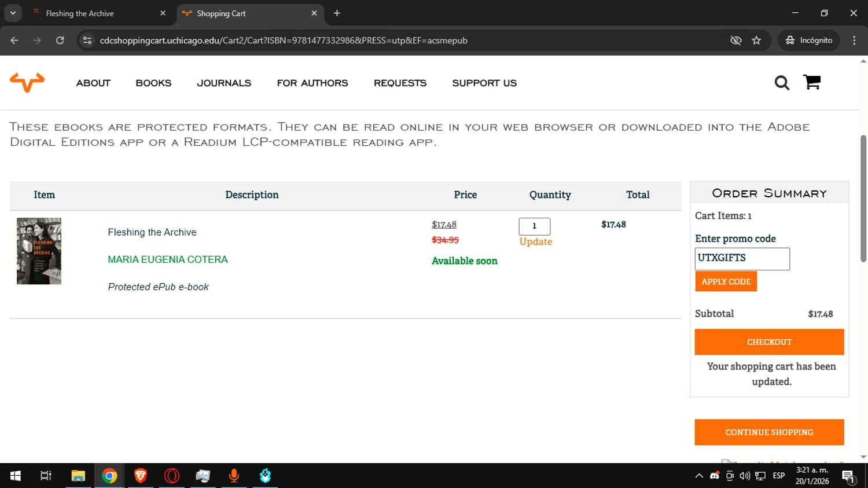Screen dimensions: 868x488
Task: Click the address bar URL
Action: coord(284,41)
